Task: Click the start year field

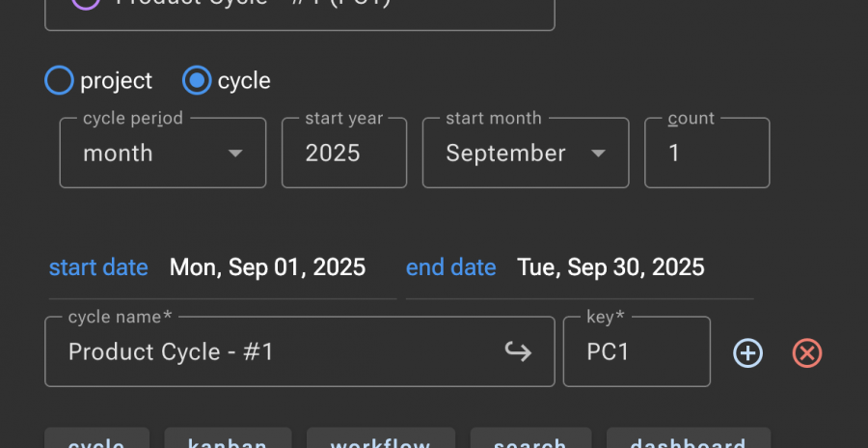Action: point(343,154)
